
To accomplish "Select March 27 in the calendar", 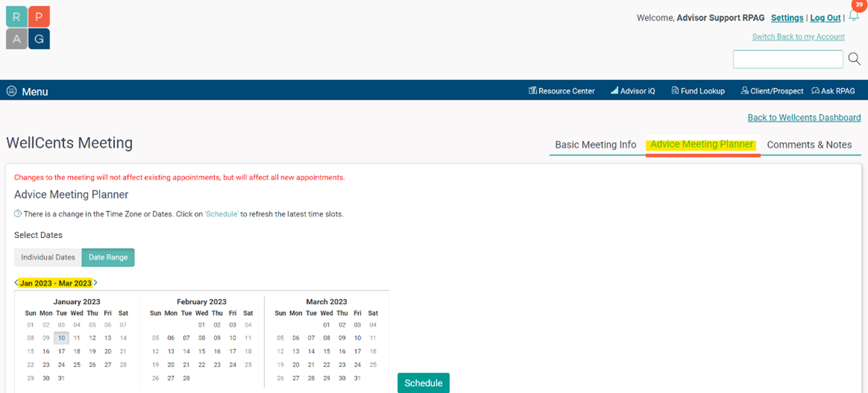I will point(296,378).
